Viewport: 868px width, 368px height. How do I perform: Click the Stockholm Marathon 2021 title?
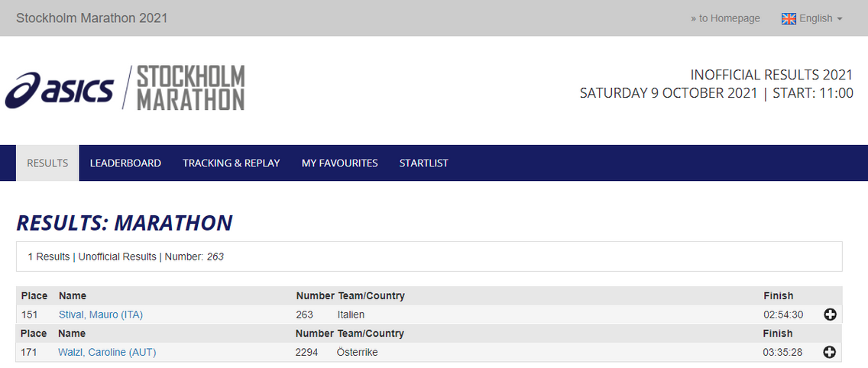pos(92,18)
